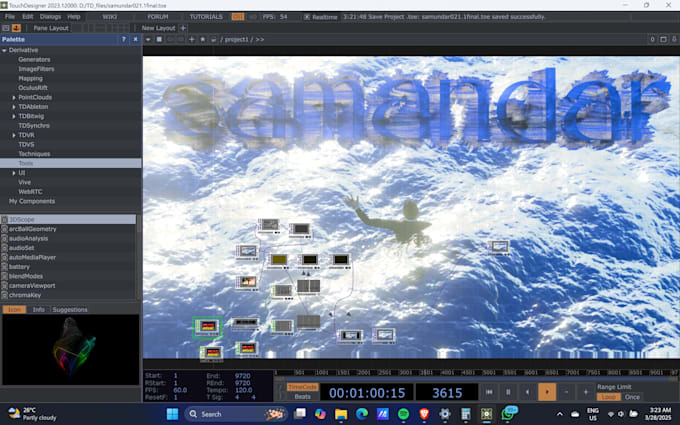Screen dimensions: 680x425
Task: Click the project1 path in pane bar
Action: (237, 39)
